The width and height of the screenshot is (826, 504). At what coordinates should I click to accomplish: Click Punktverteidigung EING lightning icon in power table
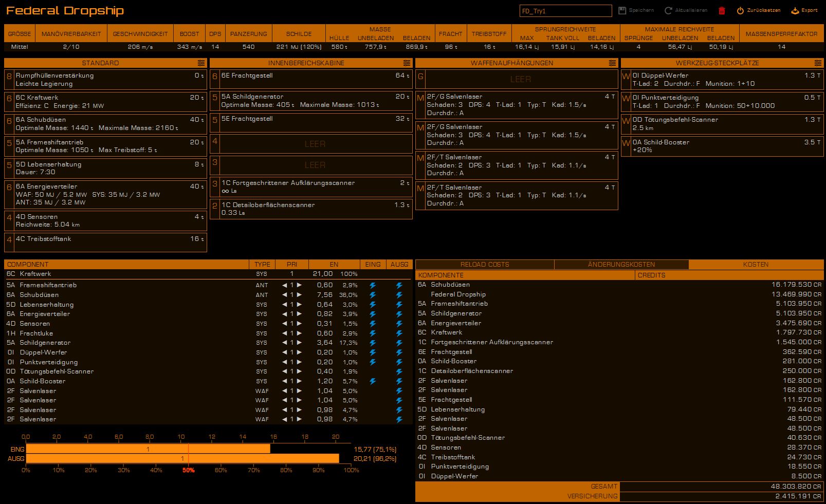tap(373, 362)
